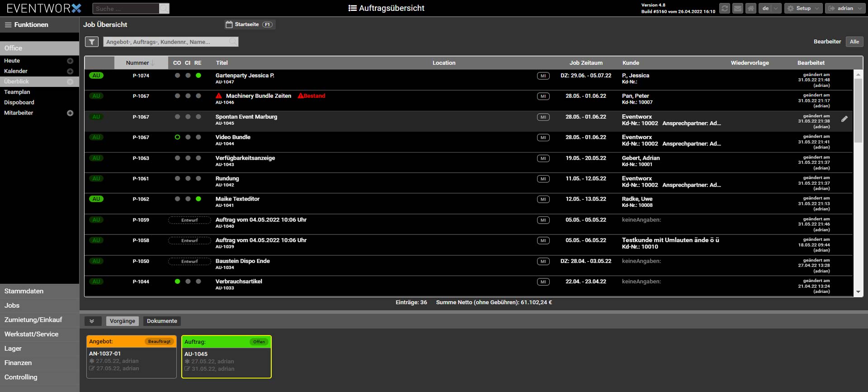Switch to the Dokumente tab

[x=162, y=321]
